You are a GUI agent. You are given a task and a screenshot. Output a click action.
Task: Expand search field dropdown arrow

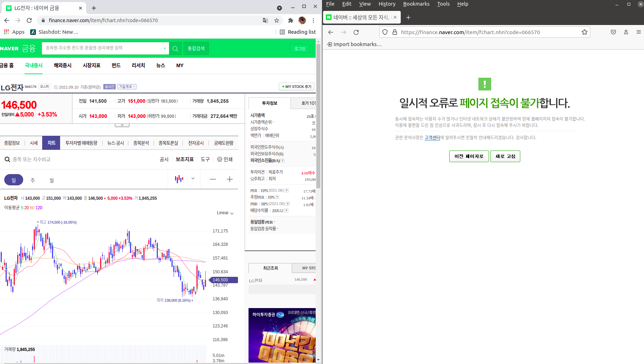click(165, 48)
